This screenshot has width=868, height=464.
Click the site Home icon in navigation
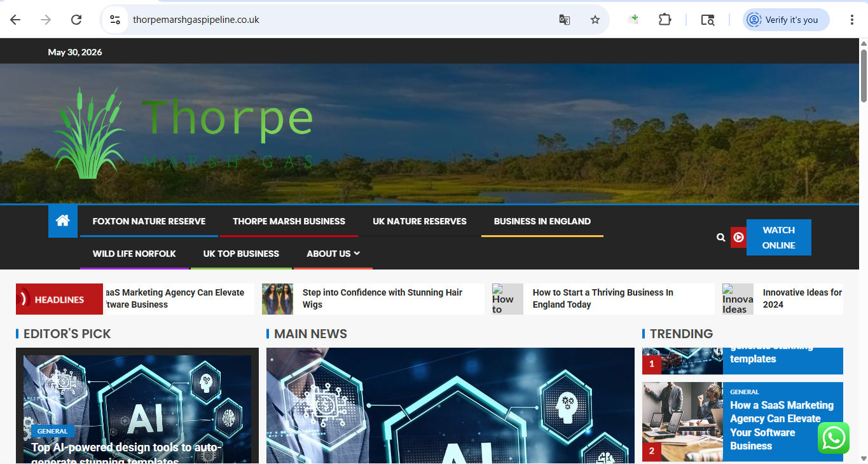coord(63,221)
